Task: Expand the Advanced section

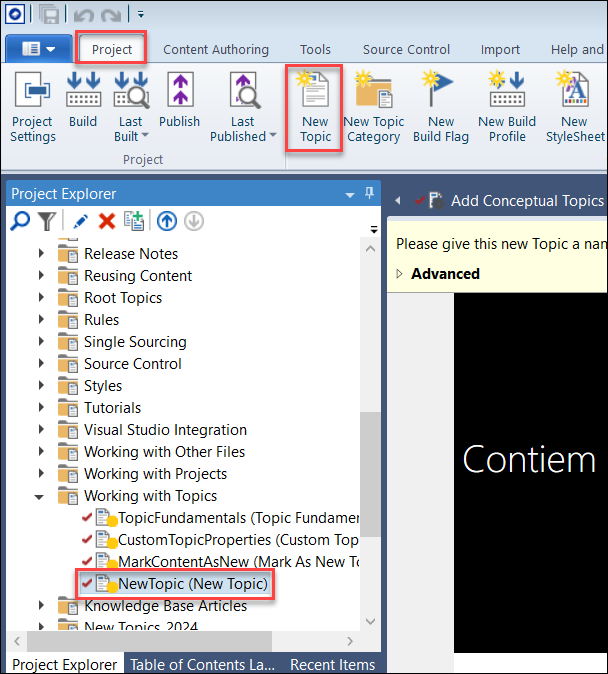Action: tap(401, 274)
